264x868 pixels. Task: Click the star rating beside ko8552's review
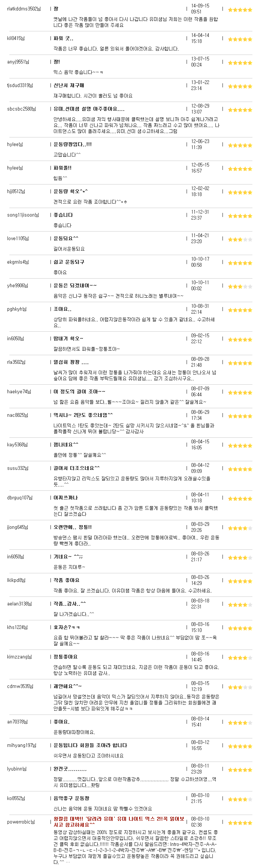click(x=240, y=799)
